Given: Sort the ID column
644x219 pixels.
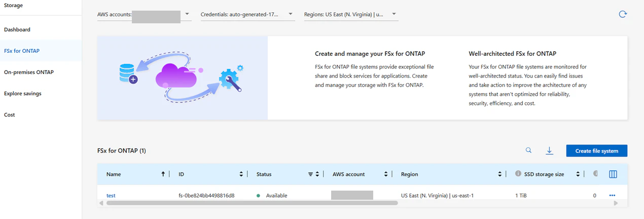Looking at the screenshot, I should click(241, 174).
